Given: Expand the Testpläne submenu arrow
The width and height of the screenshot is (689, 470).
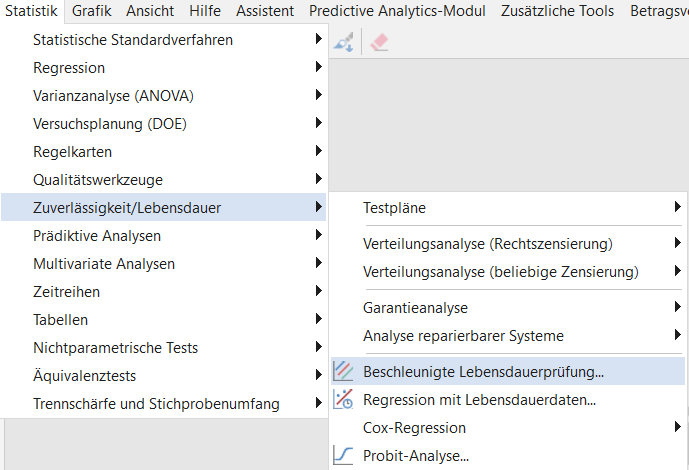Looking at the screenshot, I should (x=678, y=207).
